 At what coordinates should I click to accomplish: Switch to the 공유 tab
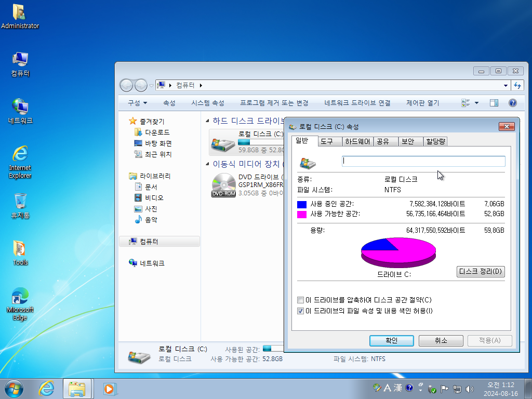coord(386,141)
